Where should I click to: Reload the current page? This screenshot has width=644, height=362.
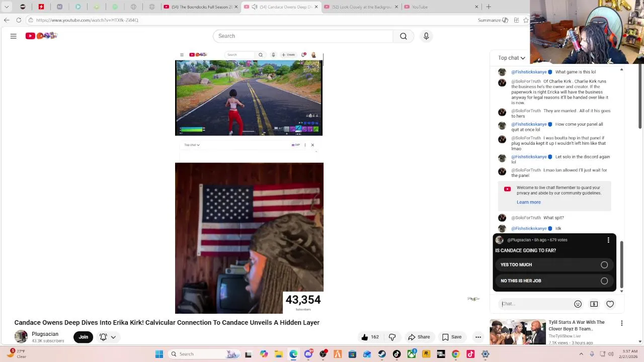point(19,20)
